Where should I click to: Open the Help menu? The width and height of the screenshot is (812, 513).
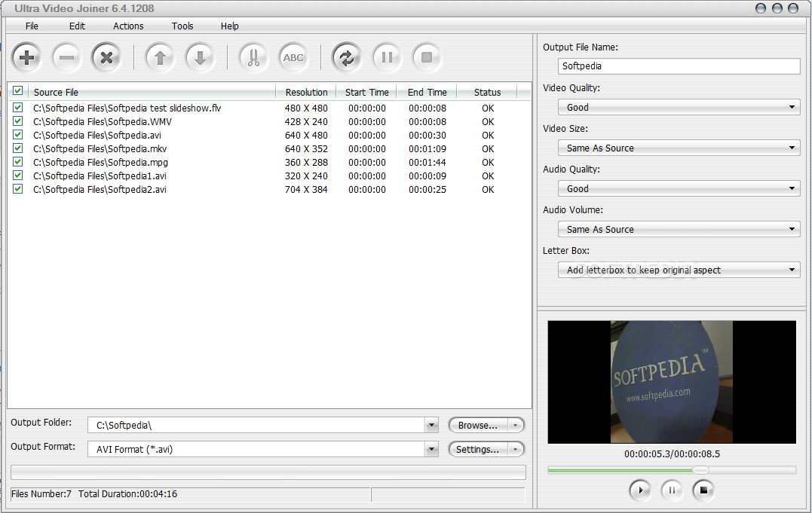[229, 26]
